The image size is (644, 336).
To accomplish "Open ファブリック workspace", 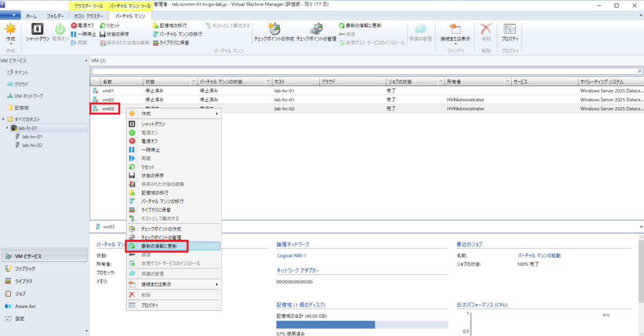I will 44,268.
